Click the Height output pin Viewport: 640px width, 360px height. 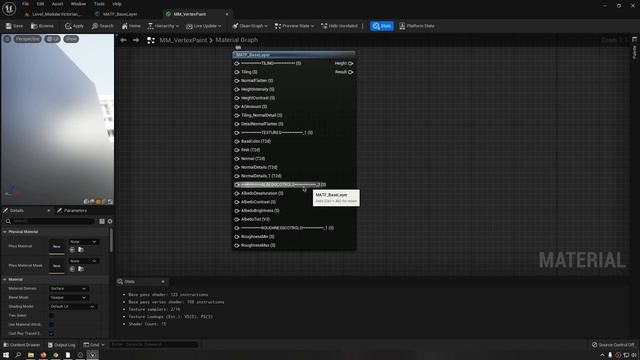(351, 63)
